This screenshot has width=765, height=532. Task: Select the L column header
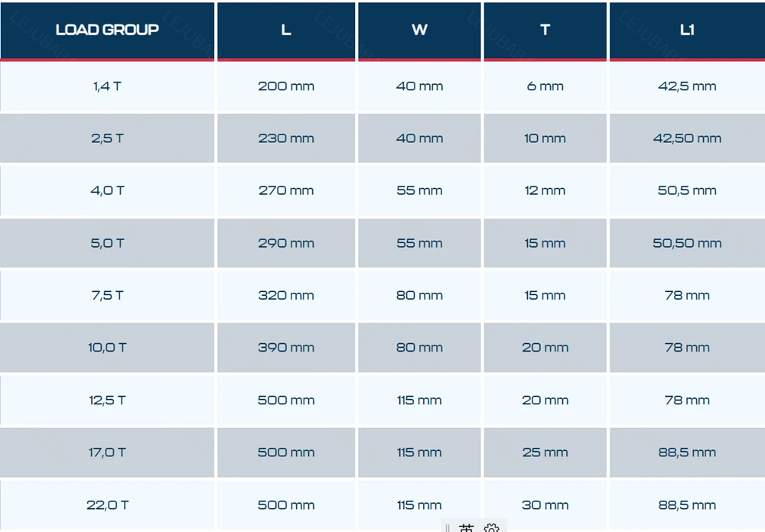(x=286, y=31)
